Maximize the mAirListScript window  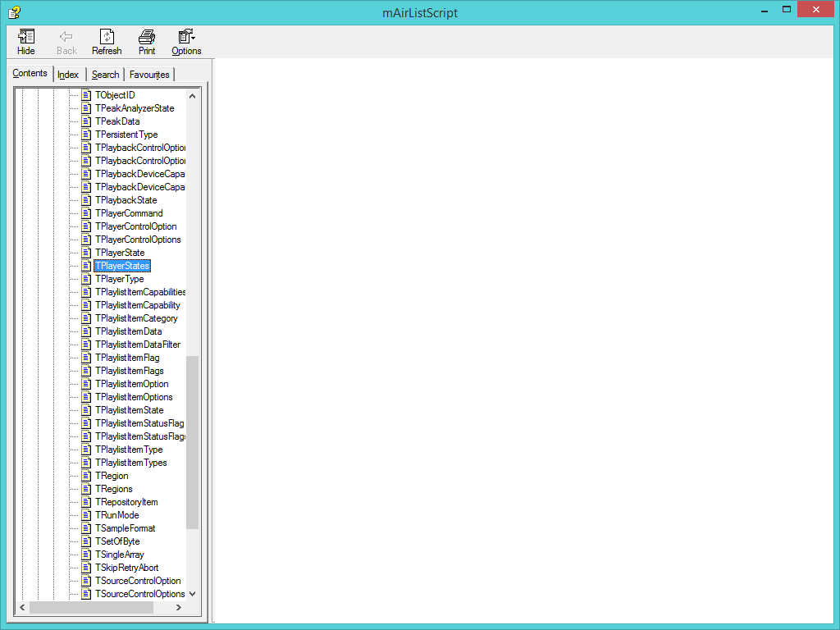pos(787,10)
